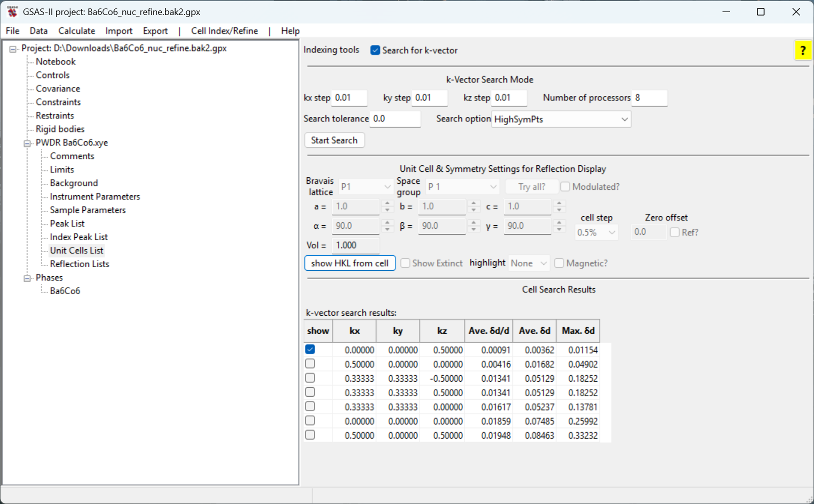Open the Space group P 1 dropdown
This screenshot has width=814, height=504.
coord(462,187)
